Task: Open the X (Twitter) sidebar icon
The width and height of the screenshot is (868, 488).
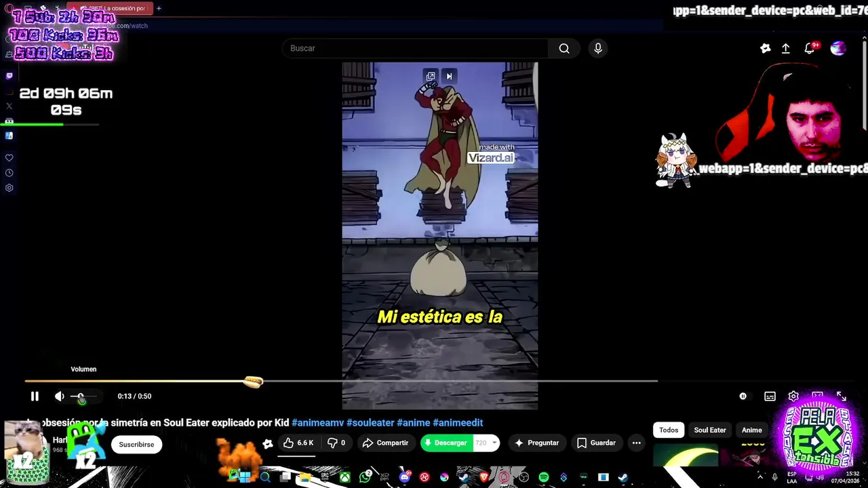Action: click(9, 106)
